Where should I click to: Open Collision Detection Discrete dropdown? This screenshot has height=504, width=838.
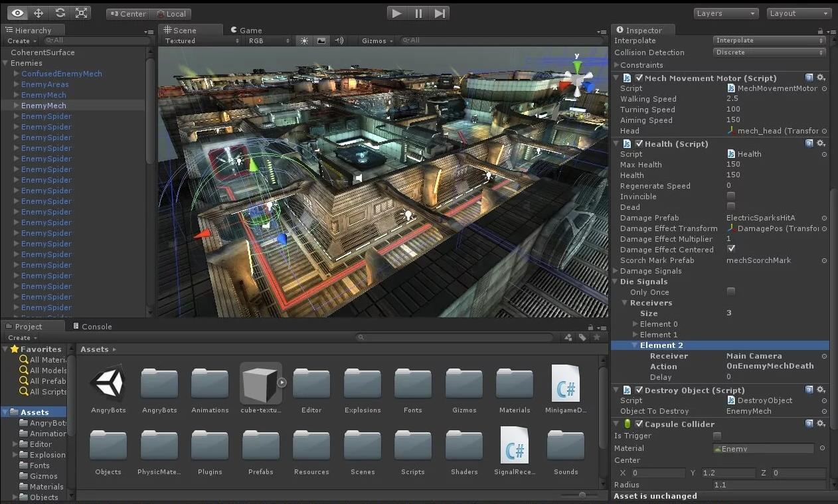pyautogui.click(x=769, y=52)
